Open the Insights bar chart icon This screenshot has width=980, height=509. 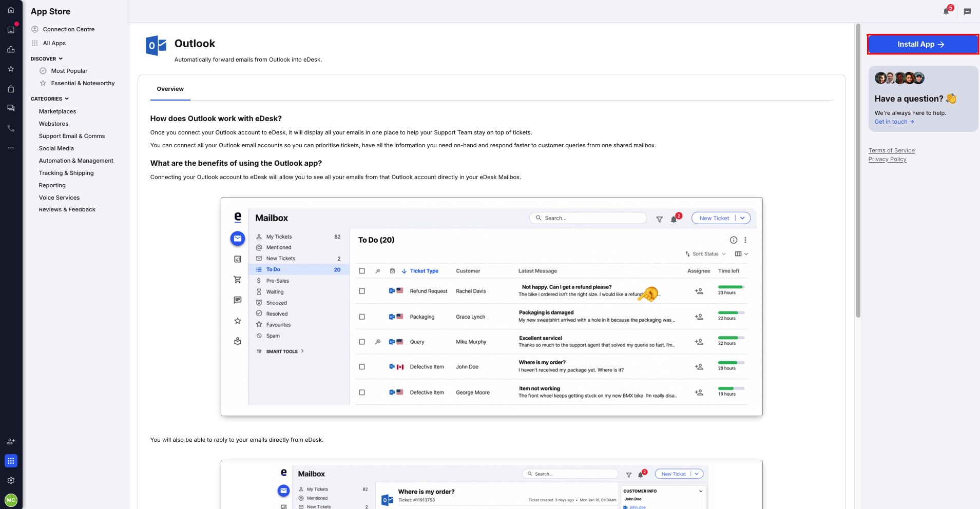pyautogui.click(x=11, y=49)
